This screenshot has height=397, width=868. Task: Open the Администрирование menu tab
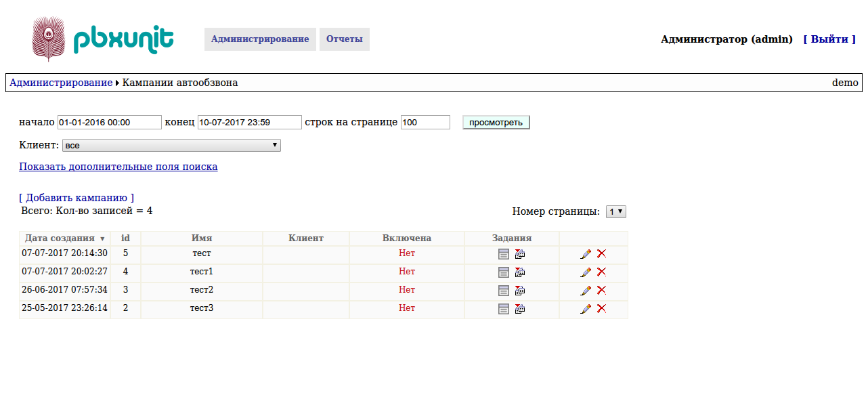(260, 39)
